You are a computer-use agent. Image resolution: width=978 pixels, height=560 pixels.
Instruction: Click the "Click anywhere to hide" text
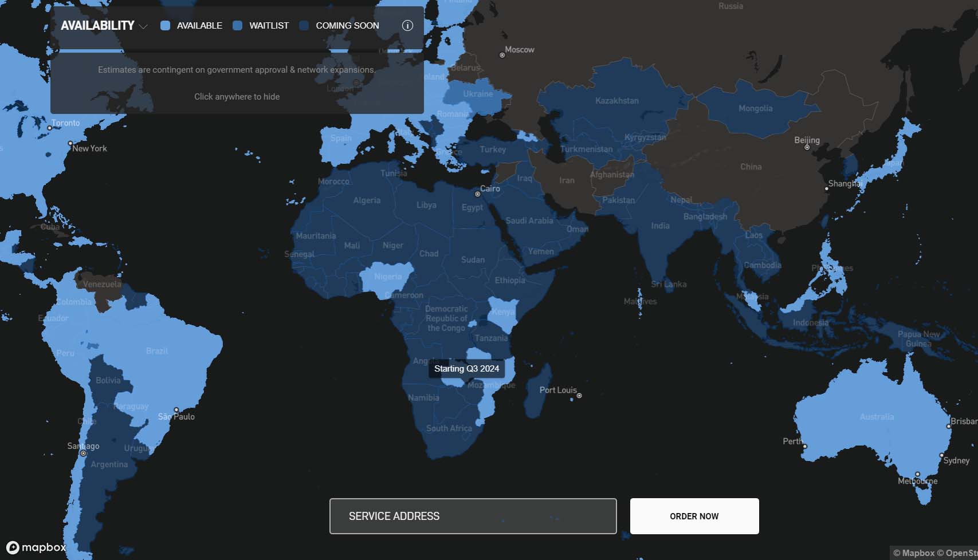[237, 97]
